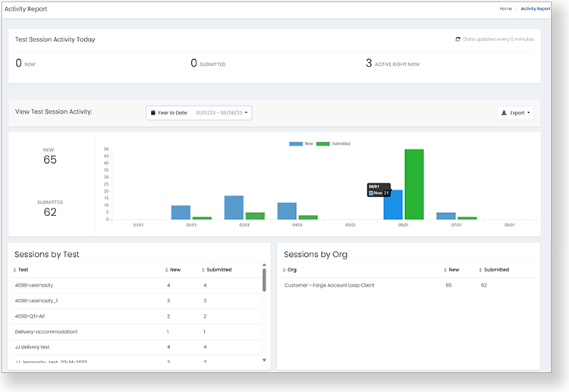
Task: Click the tall green Submitted bar for 06/01
Action: [414, 184]
